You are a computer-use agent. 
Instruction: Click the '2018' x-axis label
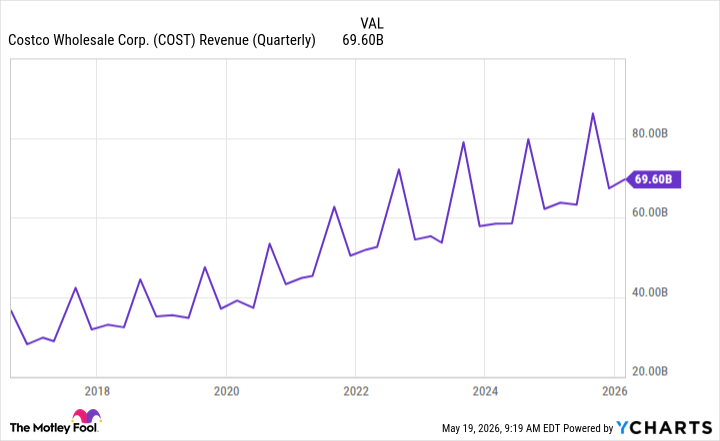[97, 391]
